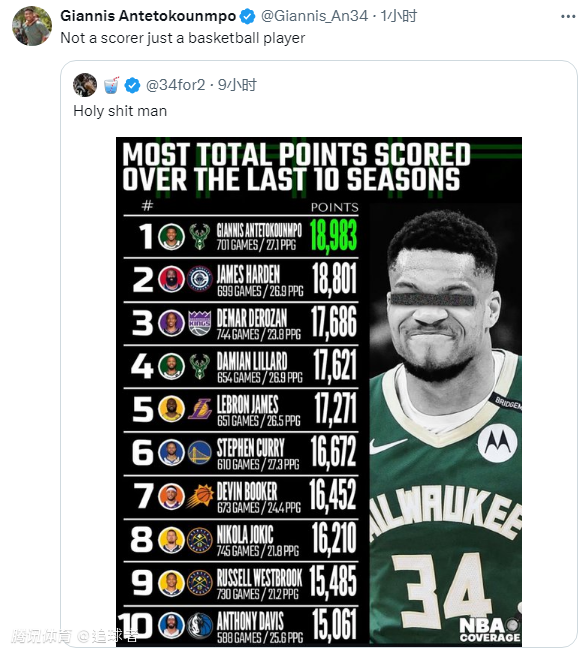Viewport: 587px width, 653px height.
Task: Open the 1小时 tweet timestamp
Action: pyautogui.click(x=399, y=16)
